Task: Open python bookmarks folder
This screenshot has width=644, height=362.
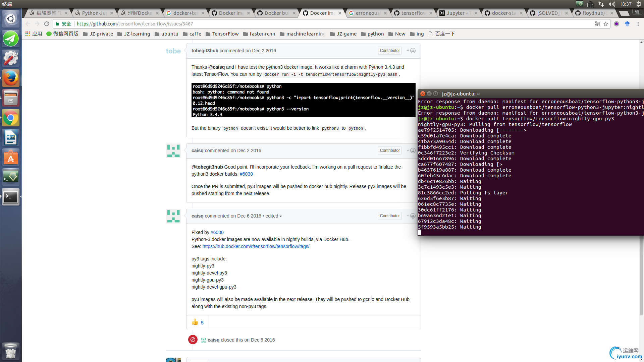Action: tap(372, 34)
